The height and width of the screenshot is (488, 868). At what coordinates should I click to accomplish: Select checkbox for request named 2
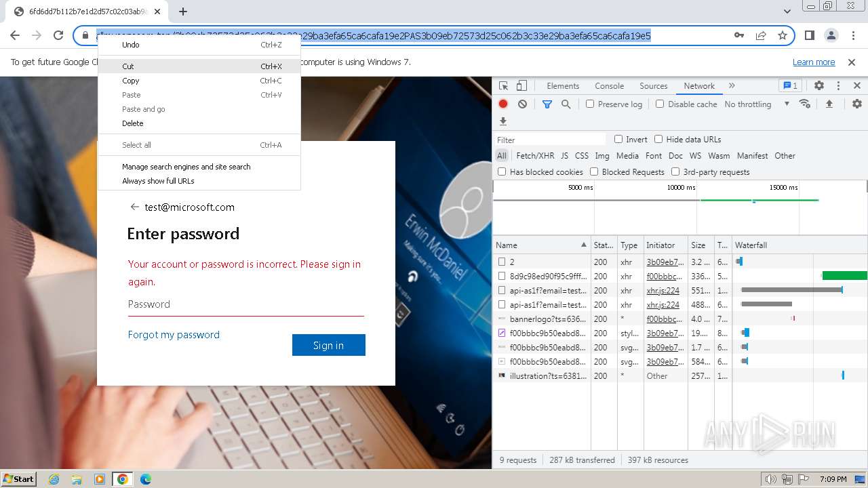pyautogui.click(x=502, y=262)
